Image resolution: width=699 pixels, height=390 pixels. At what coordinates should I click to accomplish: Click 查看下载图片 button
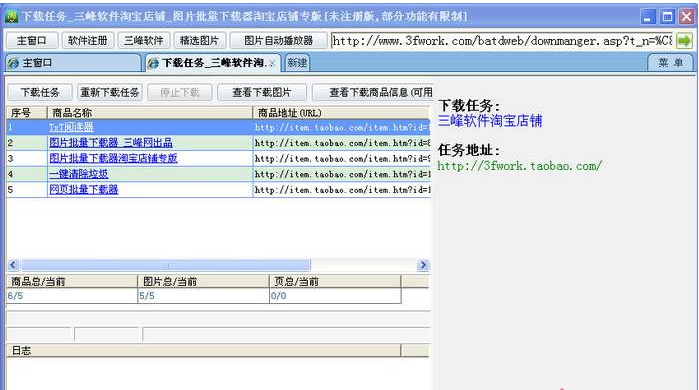[262, 92]
